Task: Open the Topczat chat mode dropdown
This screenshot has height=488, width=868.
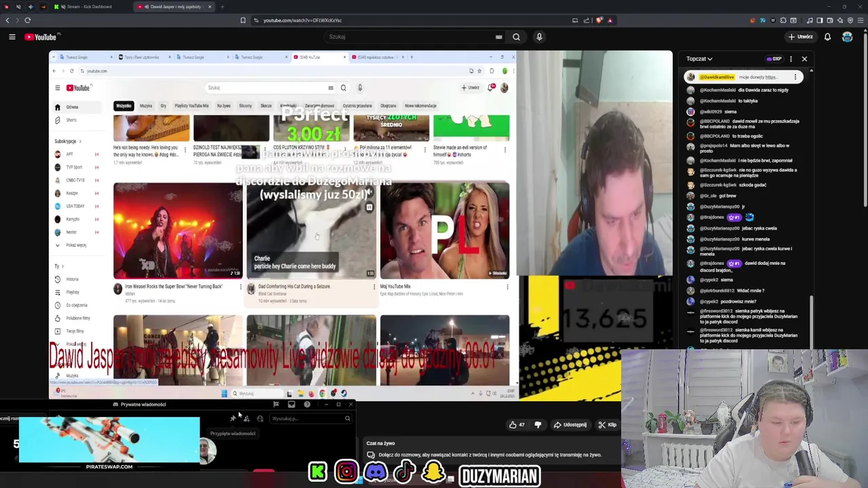Action: [x=699, y=59]
